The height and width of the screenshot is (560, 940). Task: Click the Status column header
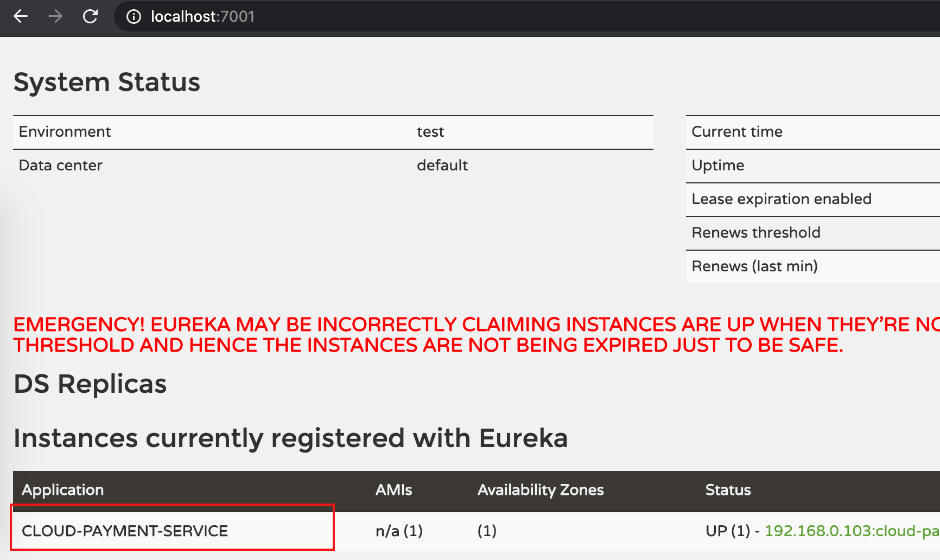click(728, 490)
